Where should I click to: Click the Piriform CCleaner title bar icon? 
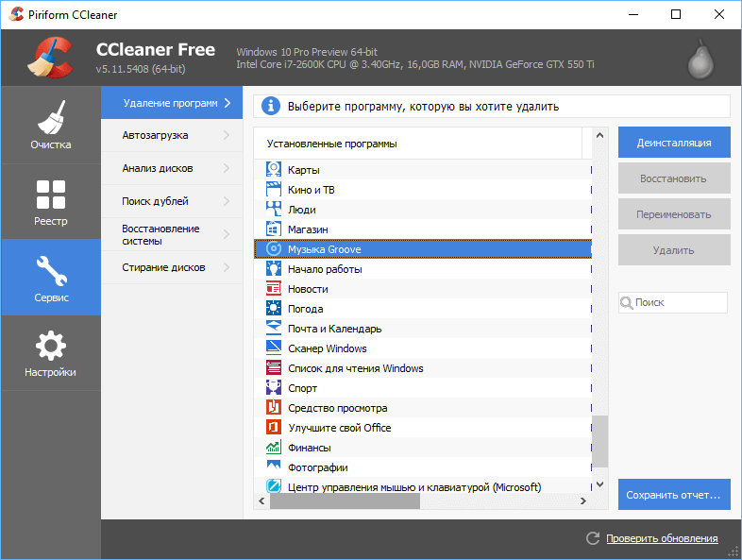click(16, 14)
